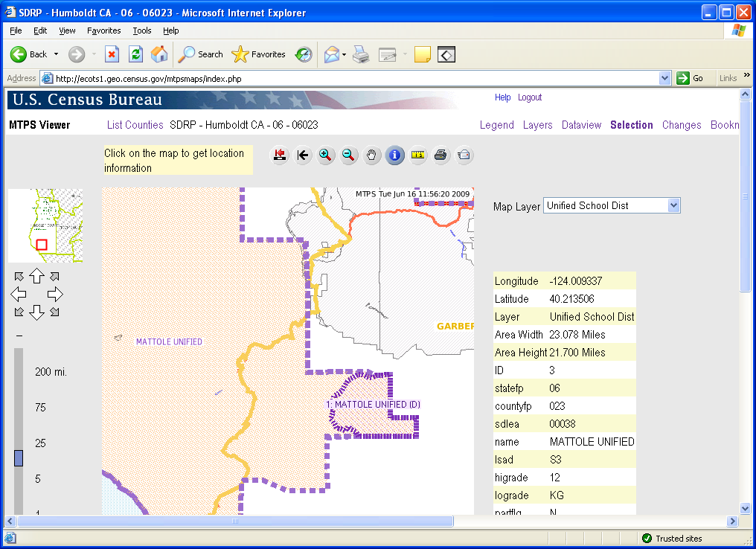
Task: Click the List Counties link
Action: (135, 125)
